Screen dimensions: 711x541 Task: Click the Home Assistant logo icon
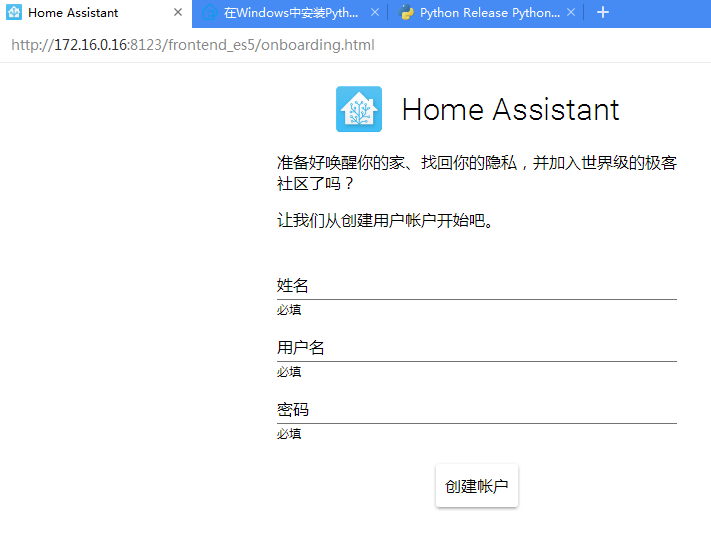tap(359, 109)
